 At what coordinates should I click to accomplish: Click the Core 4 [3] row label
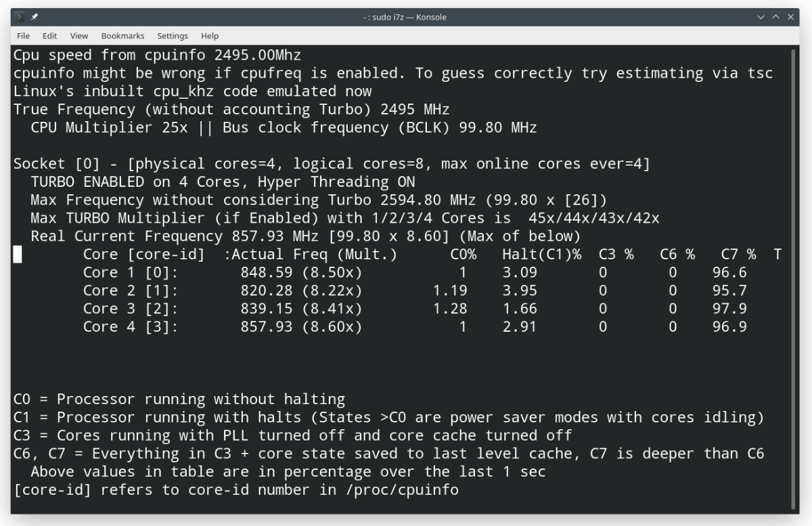click(131, 328)
